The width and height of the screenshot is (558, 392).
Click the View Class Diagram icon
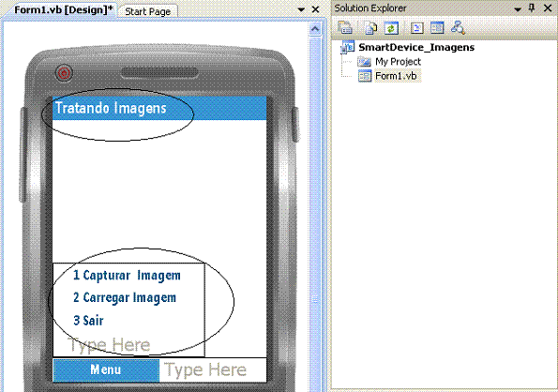458,28
